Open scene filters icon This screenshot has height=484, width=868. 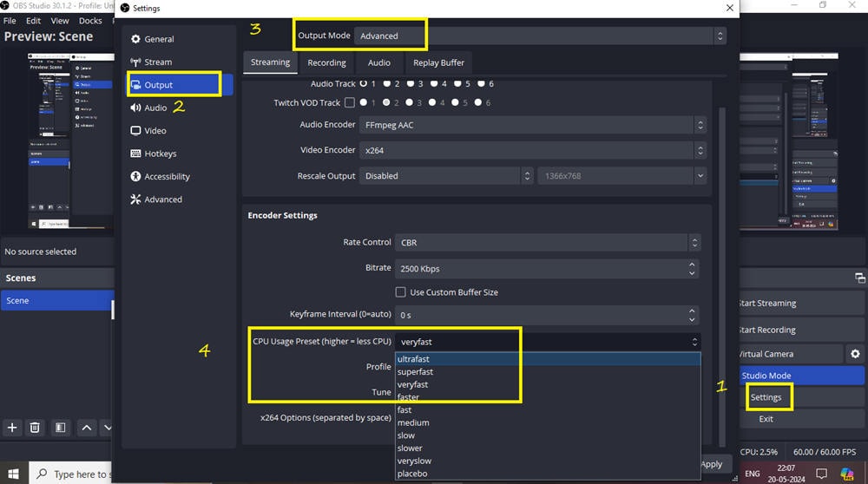click(60, 428)
